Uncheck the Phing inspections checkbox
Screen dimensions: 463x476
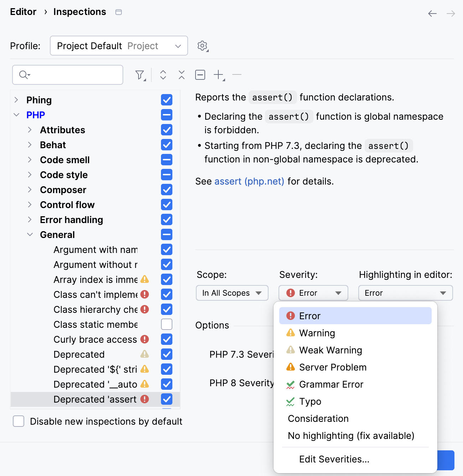pyautogui.click(x=167, y=100)
